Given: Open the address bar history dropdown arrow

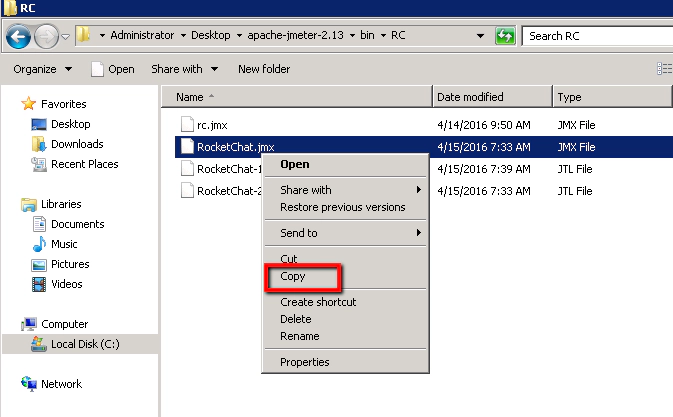Looking at the screenshot, I should [x=481, y=36].
